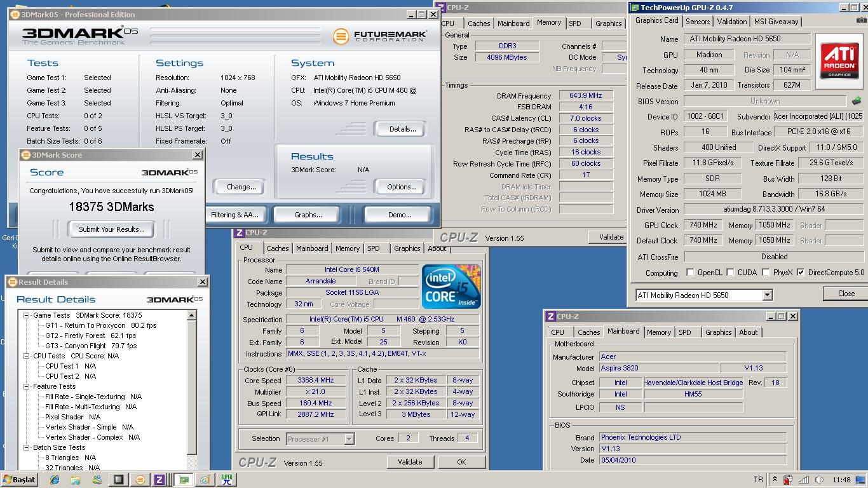868x488 pixels.
Task: Open Internet Explorer from the taskbar
Action: click(x=54, y=480)
